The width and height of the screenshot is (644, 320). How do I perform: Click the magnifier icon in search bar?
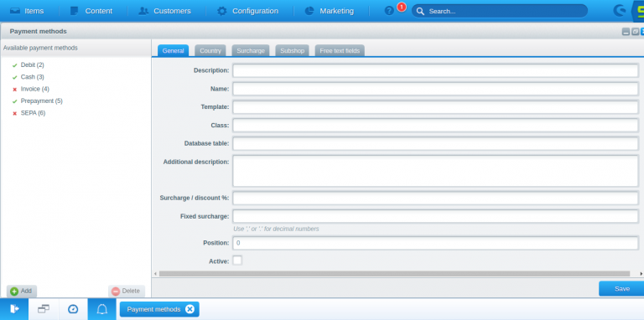click(420, 11)
